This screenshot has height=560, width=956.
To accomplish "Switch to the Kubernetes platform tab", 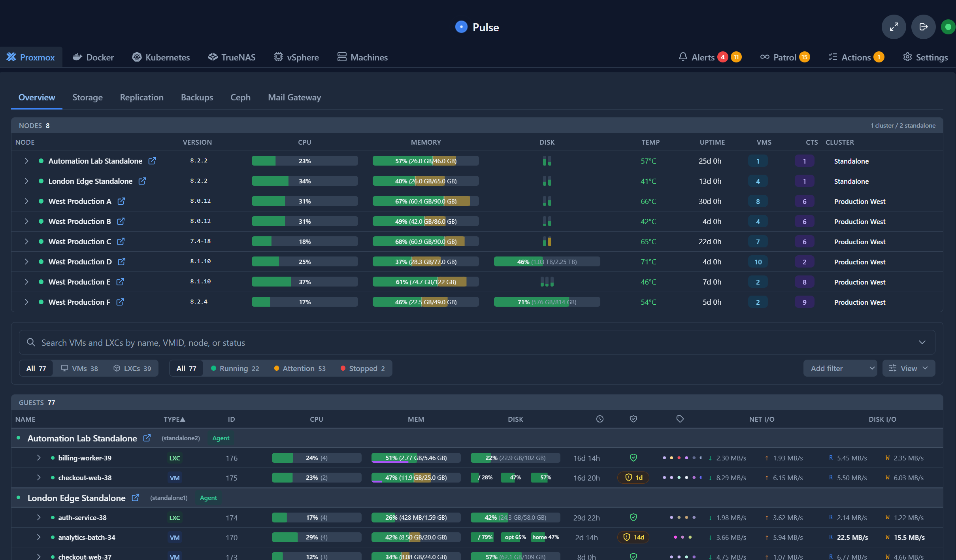I will tap(161, 57).
